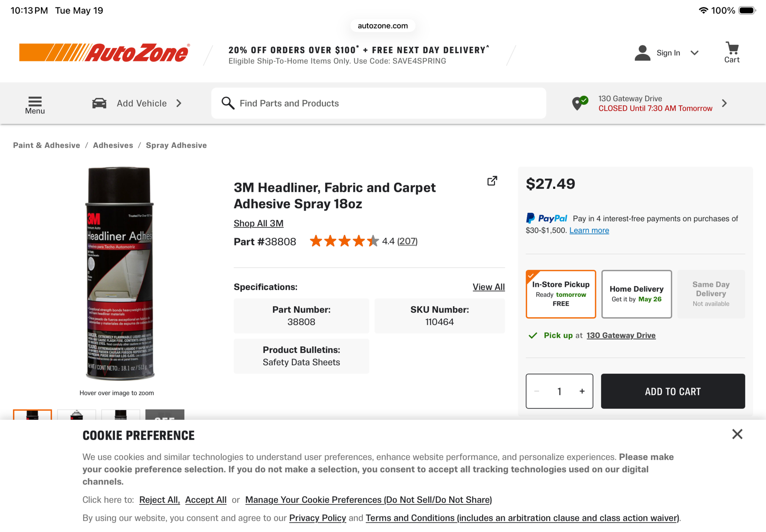Screen dimensions: 766x532
Task: Open the Adhesives breadcrumb
Action: coord(113,145)
